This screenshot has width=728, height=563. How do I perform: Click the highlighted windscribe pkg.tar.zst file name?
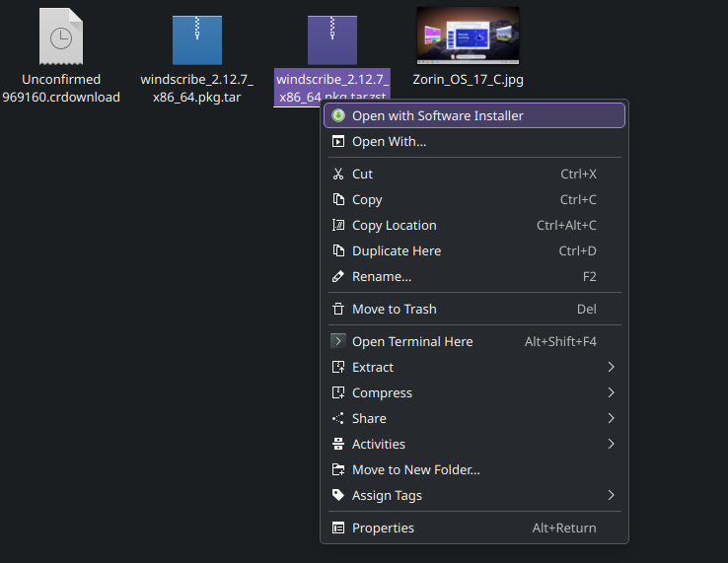(x=332, y=86)
